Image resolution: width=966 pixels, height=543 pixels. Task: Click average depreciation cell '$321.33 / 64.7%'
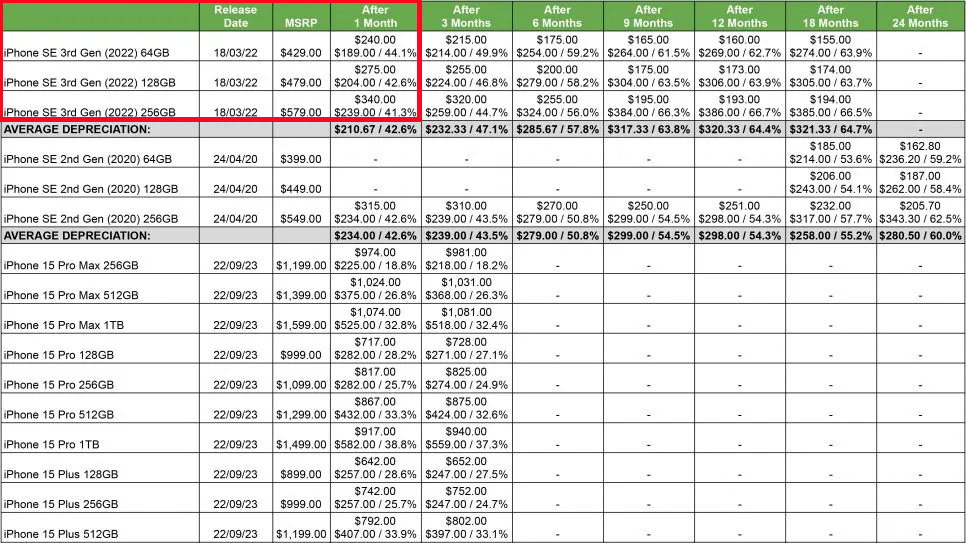click(x=830, y=129)
